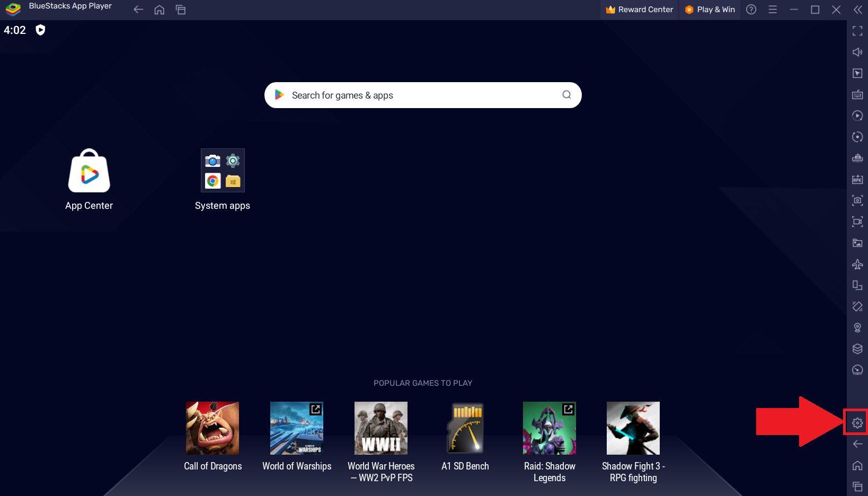Open the multi-instance manager layers icon
868x496 pixels.
tap(857, 349)
